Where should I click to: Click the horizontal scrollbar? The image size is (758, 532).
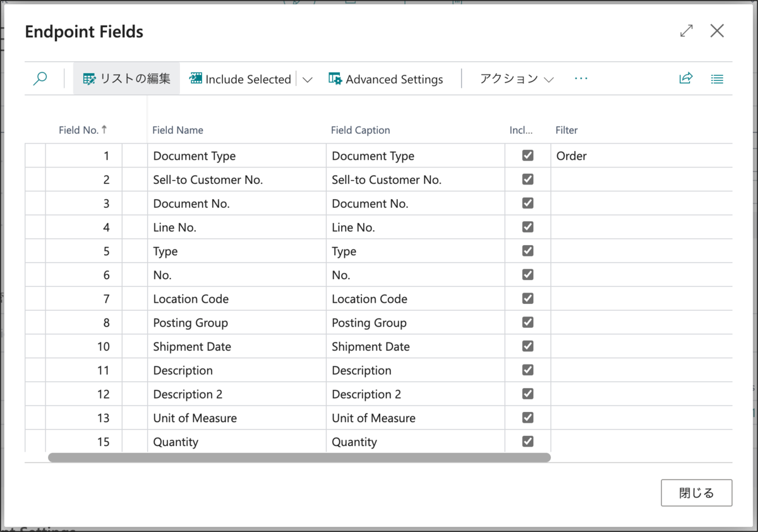(299, 457)
